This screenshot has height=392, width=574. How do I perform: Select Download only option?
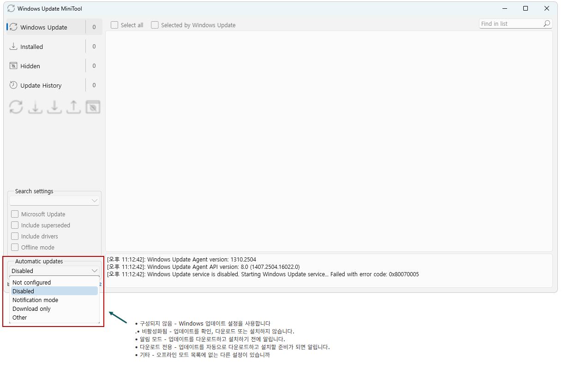coord(54,309)
